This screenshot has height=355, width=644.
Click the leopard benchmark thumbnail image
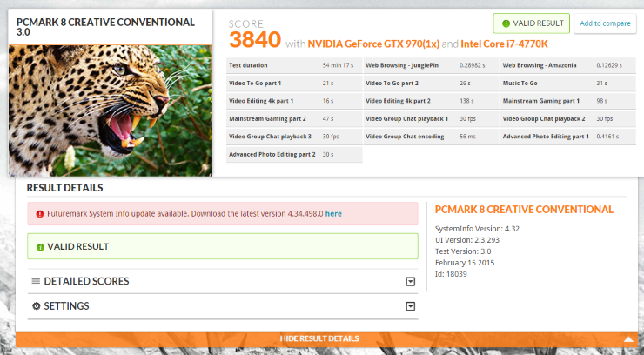point(111,111)
